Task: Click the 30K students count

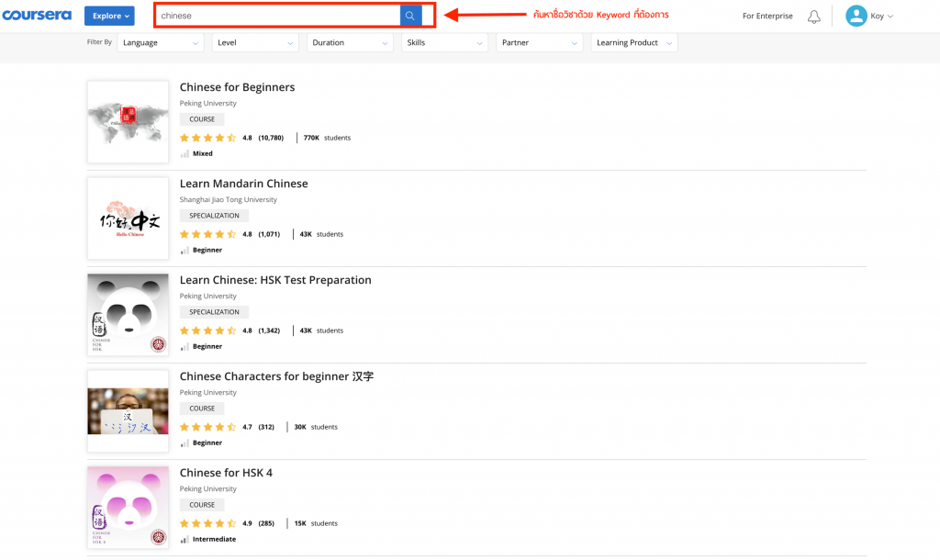Action: click(316, 428)
